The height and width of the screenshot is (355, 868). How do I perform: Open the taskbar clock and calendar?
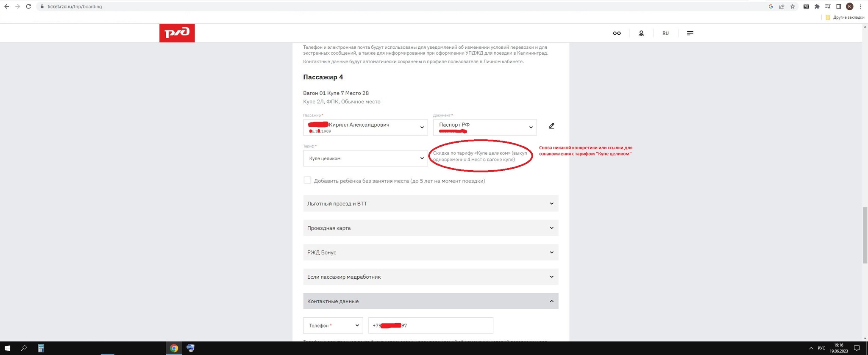pos(839,348)
